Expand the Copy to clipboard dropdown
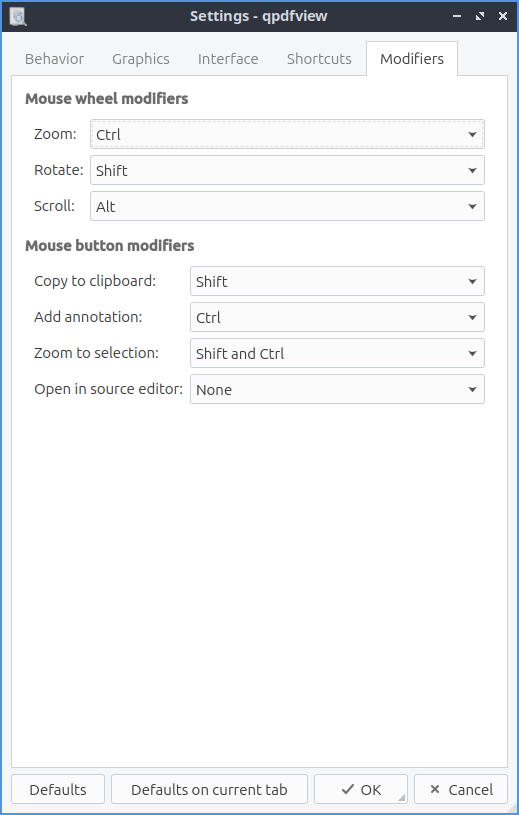This screenshot has width=519, height=815. 337,281
